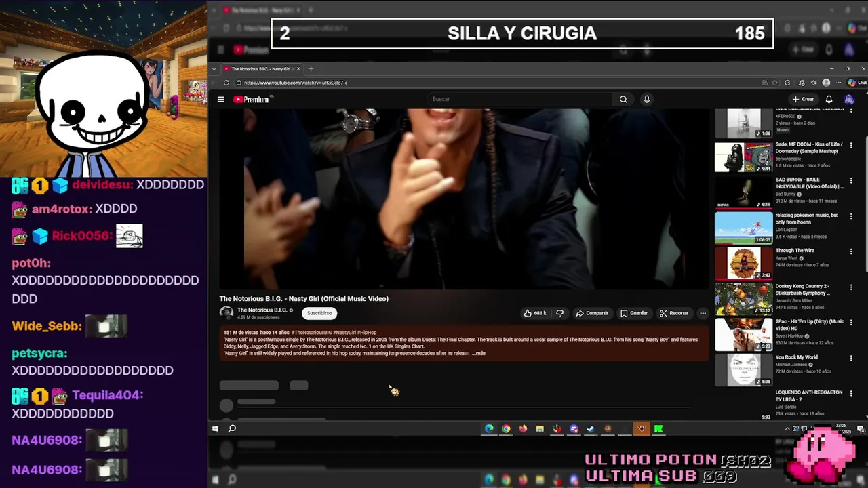Open the Windows Start menu
868x488 pixels.
pyautogui.click(x=215, y=428)
